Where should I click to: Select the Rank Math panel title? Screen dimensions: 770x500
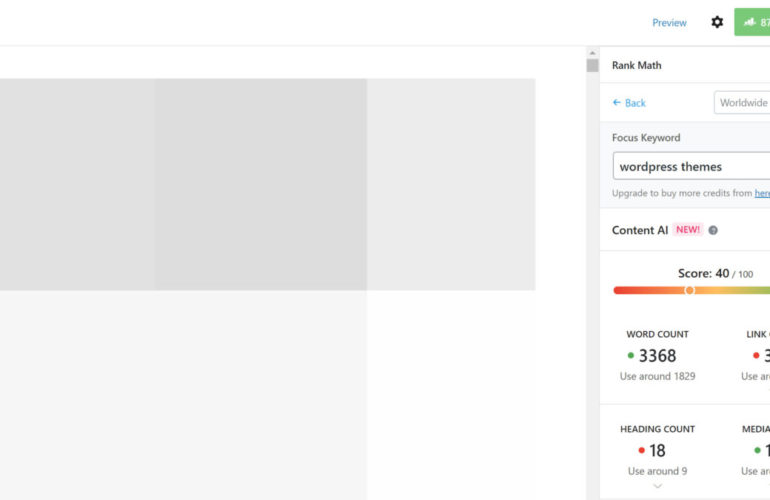point(636,66)
